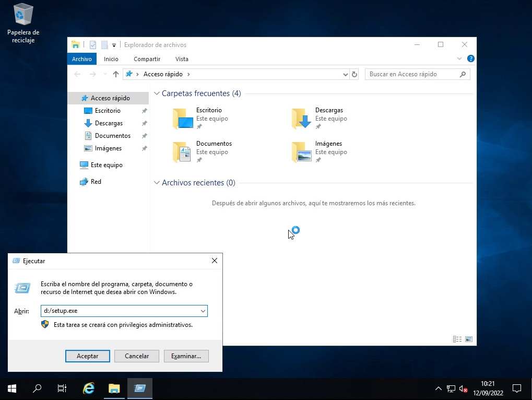Collapse the Carpetas frecuentes section
Viewport: 532px width, 400px height.
pyautogui.click(x=157, y=93)
